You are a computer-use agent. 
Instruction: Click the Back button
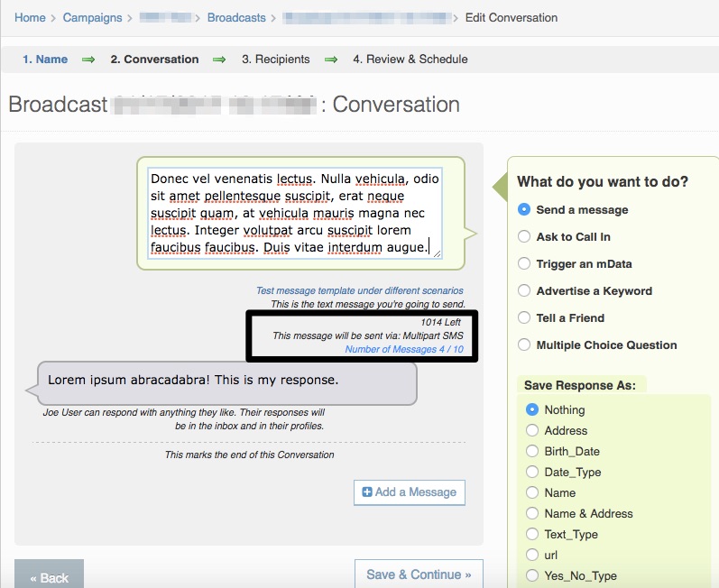tap(49, 575)
